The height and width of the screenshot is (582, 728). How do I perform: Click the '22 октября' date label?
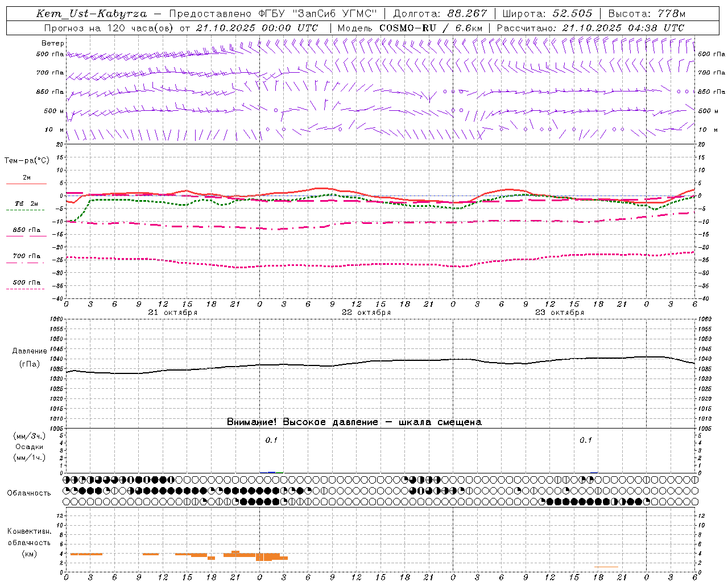(x=366, y=313)
